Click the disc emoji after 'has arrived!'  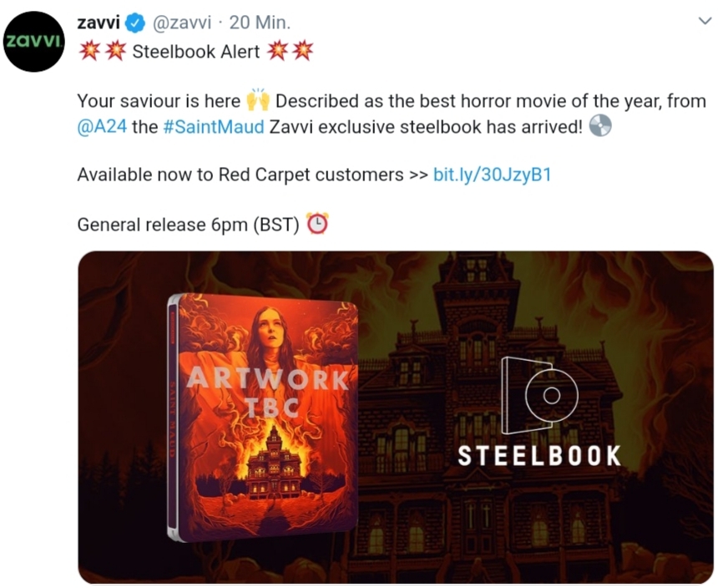pyautogui.click(x=600, y=125)
